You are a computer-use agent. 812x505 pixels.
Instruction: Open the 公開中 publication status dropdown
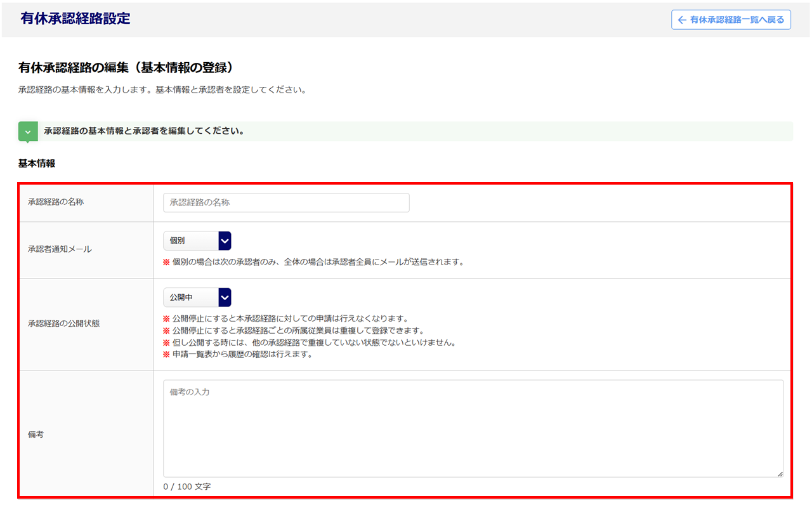point(191,298)
